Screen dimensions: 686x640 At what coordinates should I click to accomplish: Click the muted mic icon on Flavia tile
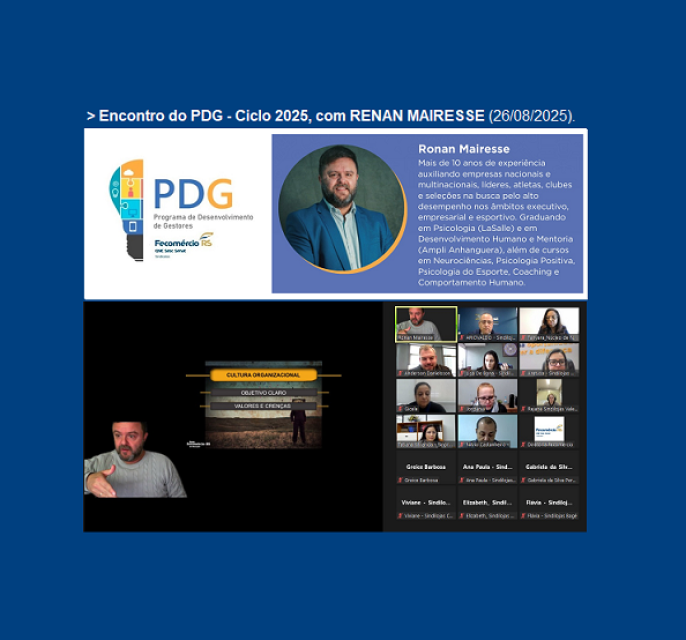(522, 516)
